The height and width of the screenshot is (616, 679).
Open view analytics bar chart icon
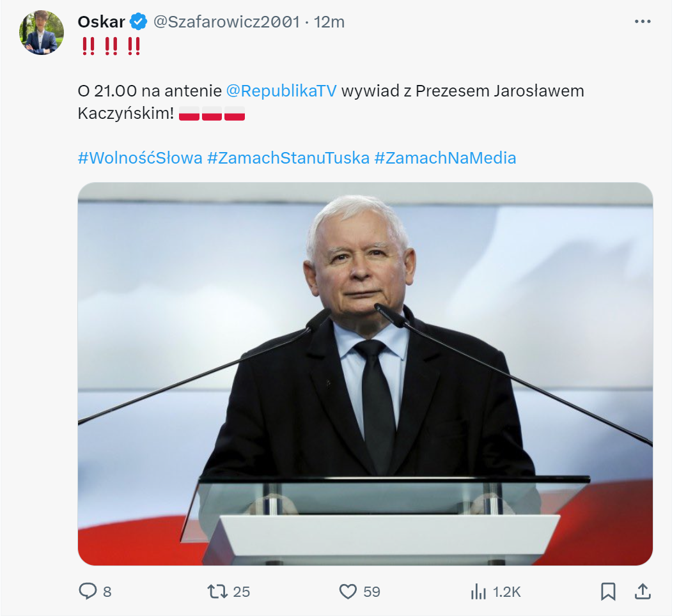point(478,592)
